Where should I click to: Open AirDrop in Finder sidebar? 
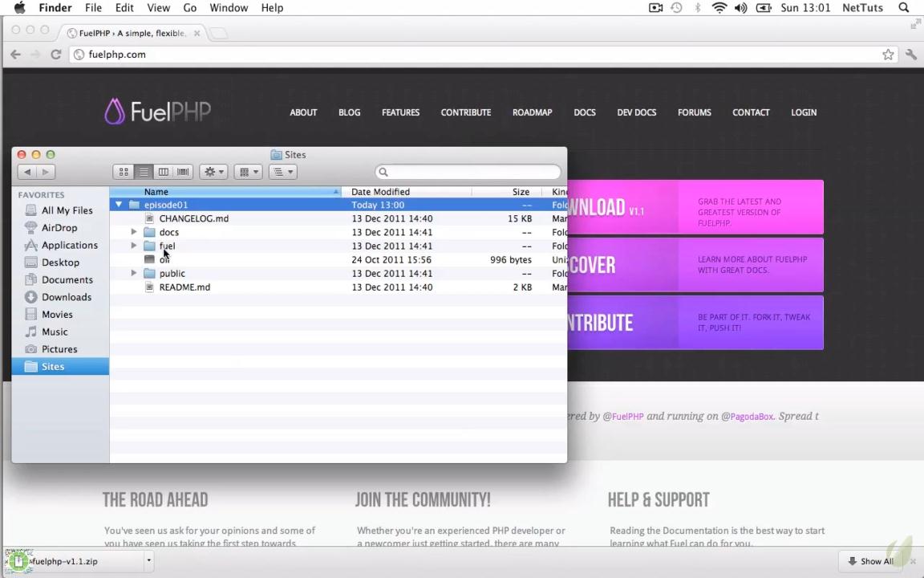click(x=59, y=228)
